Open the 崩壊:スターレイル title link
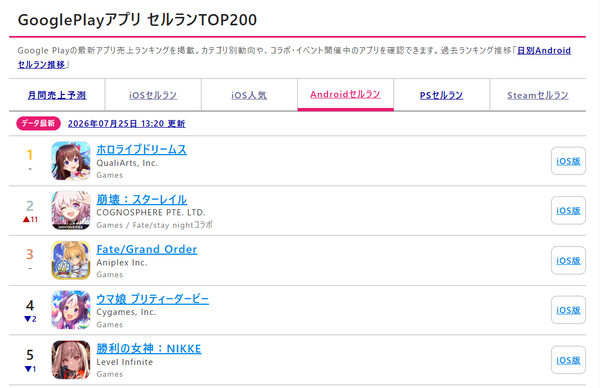 pyautogui.click(x=142, y=199)
